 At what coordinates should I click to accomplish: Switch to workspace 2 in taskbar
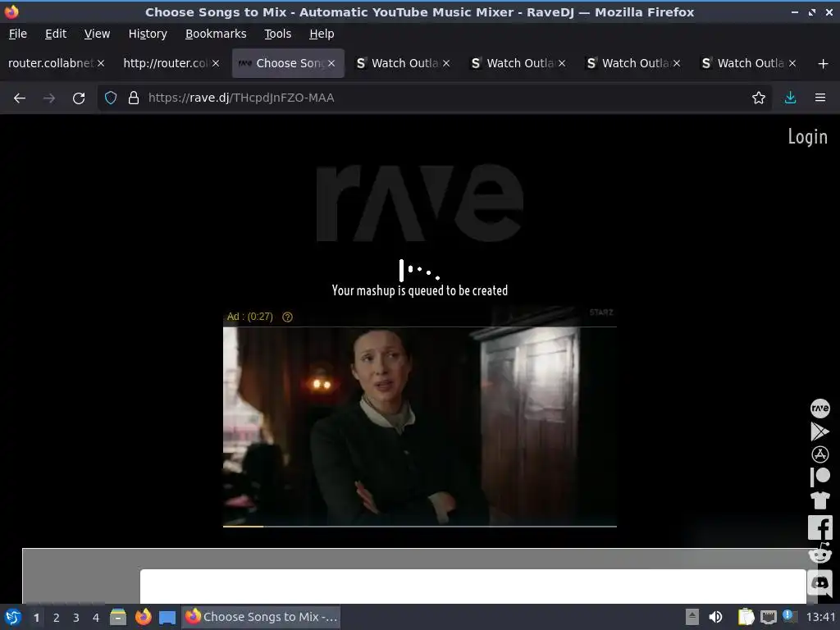[x=56, y=618]
